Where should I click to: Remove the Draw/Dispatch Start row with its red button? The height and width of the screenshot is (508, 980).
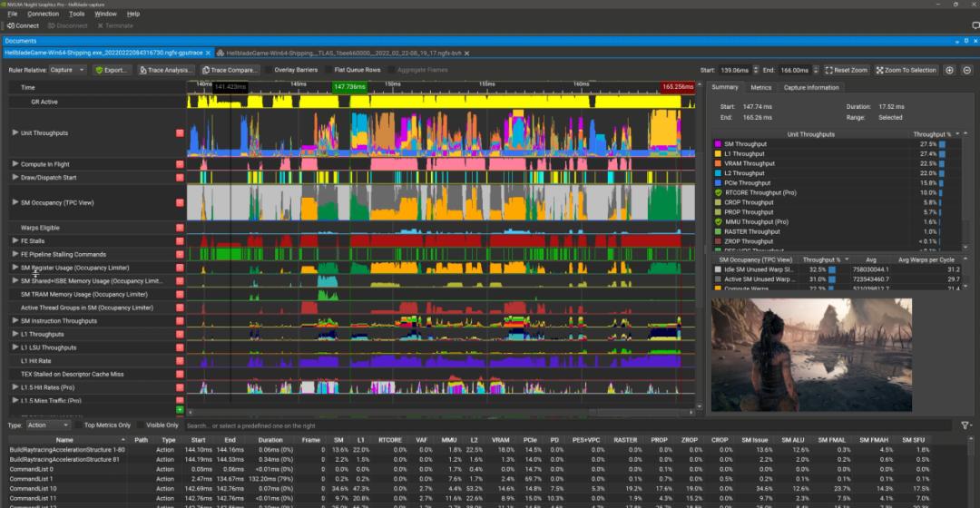180,178
